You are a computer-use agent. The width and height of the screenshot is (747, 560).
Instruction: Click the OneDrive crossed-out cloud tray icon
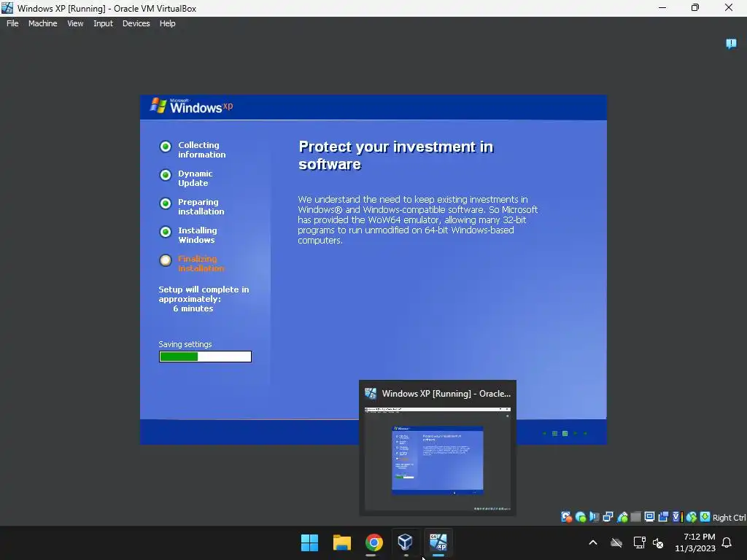point(616,542)
